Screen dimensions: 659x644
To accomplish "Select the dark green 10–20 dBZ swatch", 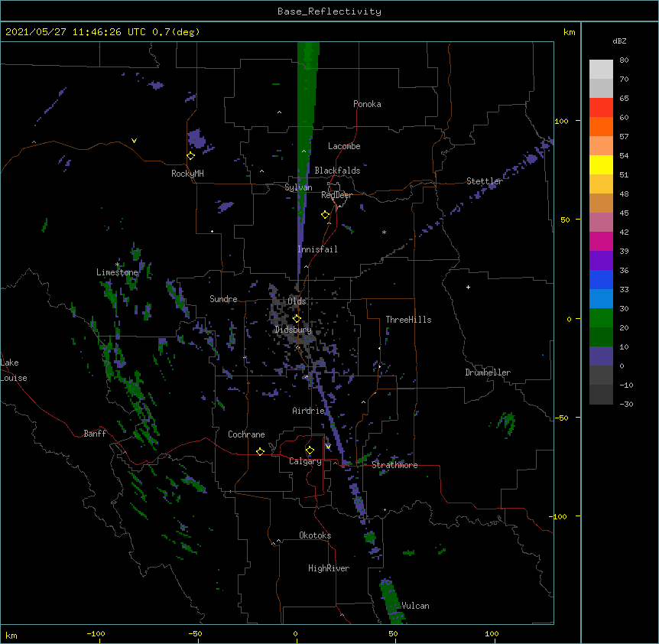I will point(601,337).
